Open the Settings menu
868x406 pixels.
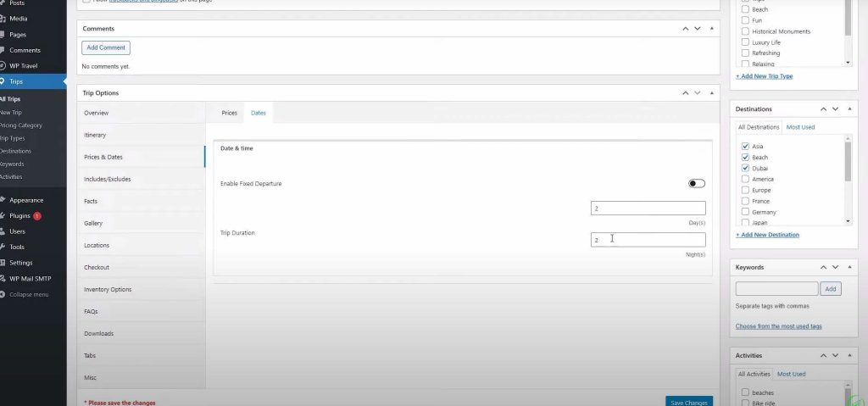(20, 263)
